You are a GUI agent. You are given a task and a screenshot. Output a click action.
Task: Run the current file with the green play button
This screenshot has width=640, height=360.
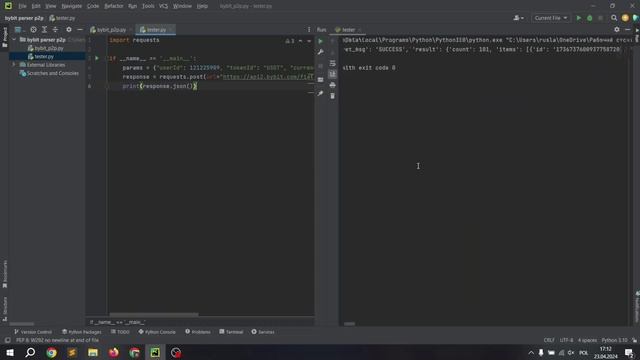(x=578, y=18)
